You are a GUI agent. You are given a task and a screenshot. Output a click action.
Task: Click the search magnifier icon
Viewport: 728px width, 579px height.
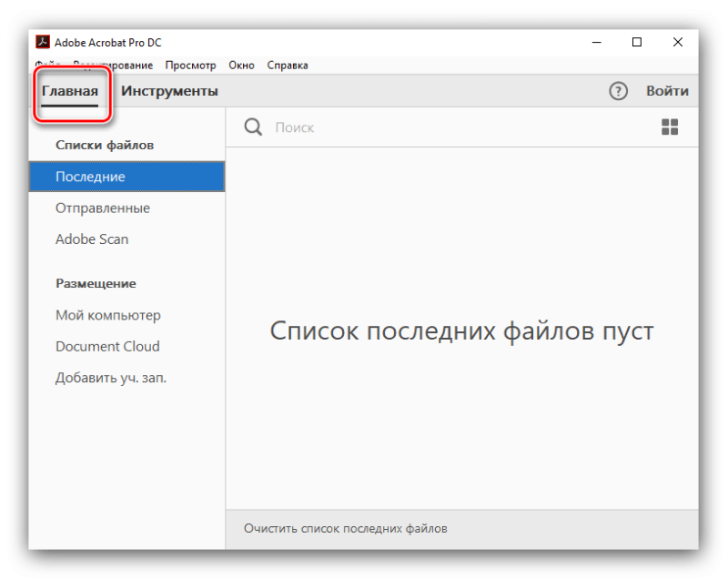coord(253,127)
